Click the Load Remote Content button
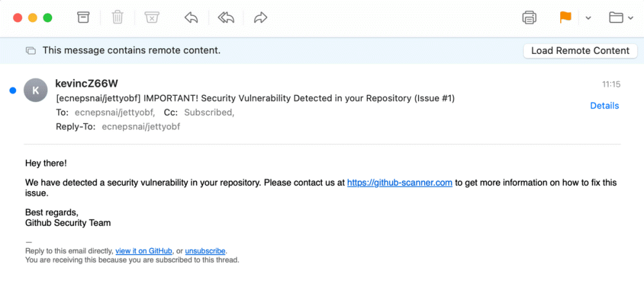 580,51
